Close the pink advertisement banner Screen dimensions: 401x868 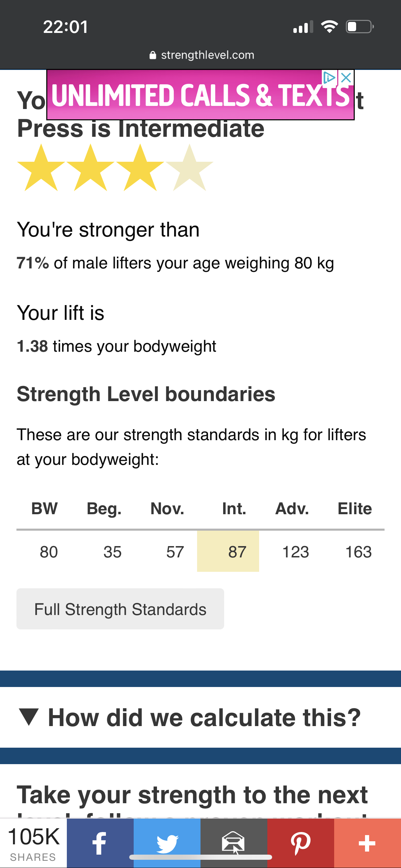[346, 77]
